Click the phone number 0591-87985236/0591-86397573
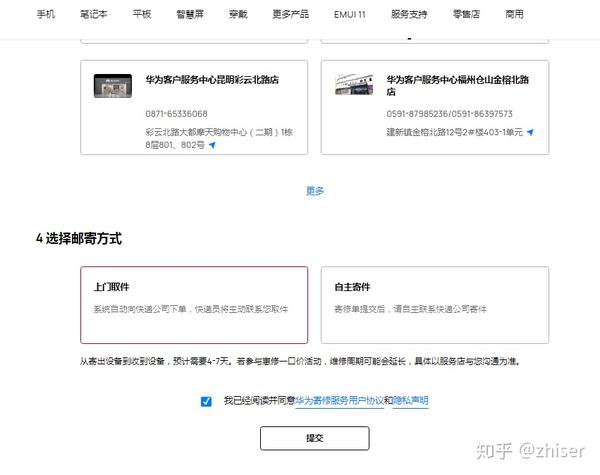This screenshot has height=475, width=600. [449, 114]
